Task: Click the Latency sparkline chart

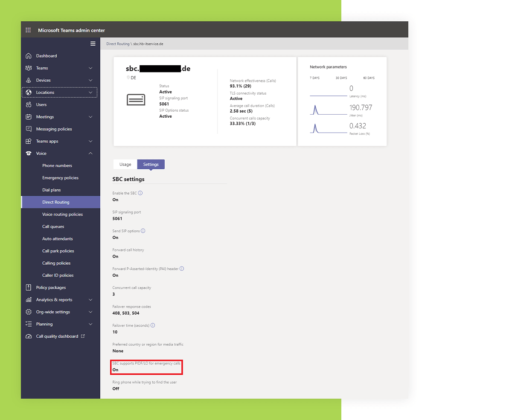Action: 328,95
